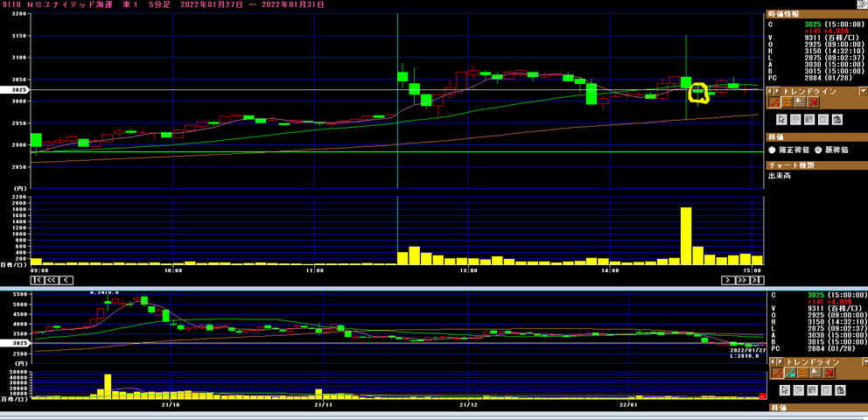Image resolution: width=868 pixels, height=420 pixels.
Task: Click the 3025 price marker on lower chart axis
Action: [x=15, y=343]
